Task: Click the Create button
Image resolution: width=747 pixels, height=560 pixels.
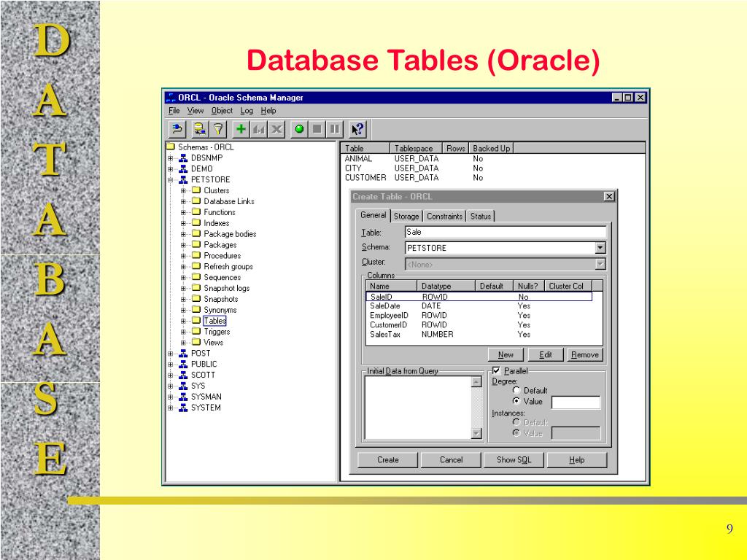Action: [387, 459]
